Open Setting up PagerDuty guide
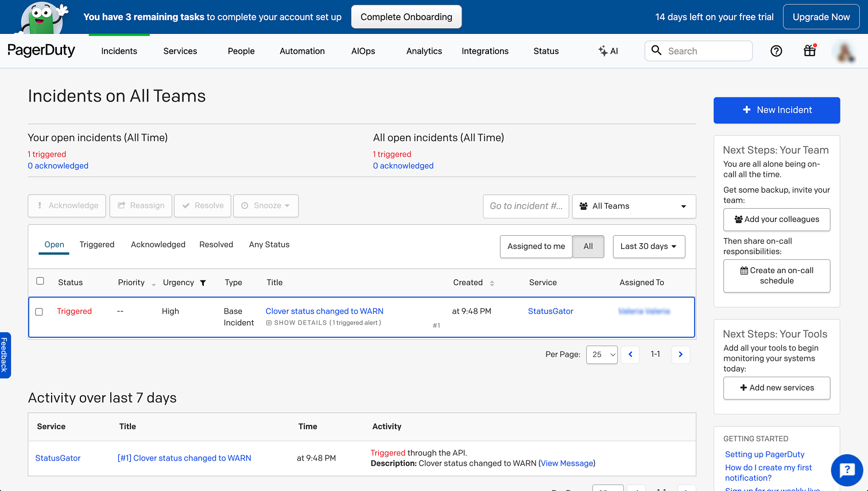Viewport: 868px width, 491px height. 765,454
